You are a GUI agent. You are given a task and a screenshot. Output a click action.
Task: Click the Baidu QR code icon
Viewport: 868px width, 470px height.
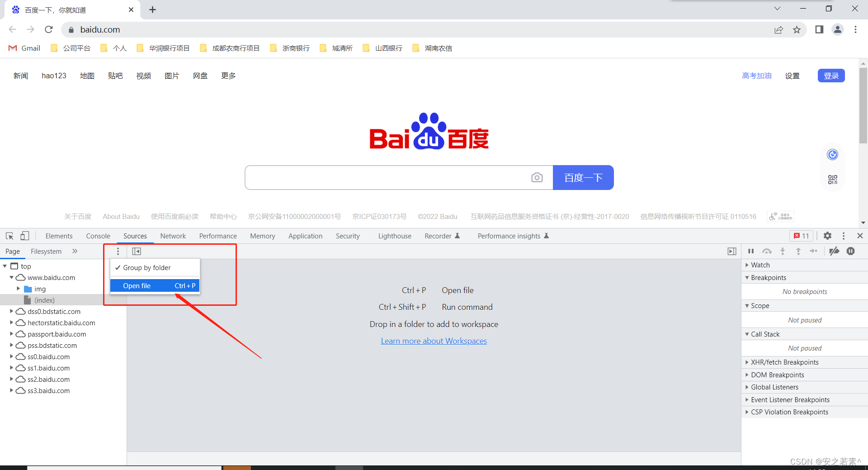[x=832, y=180]
